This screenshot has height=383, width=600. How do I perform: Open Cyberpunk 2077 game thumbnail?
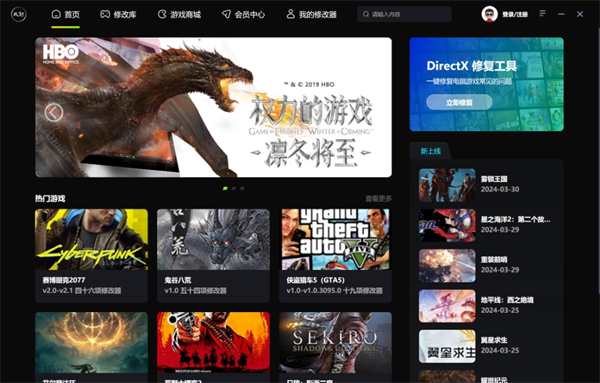coord(91,239)
